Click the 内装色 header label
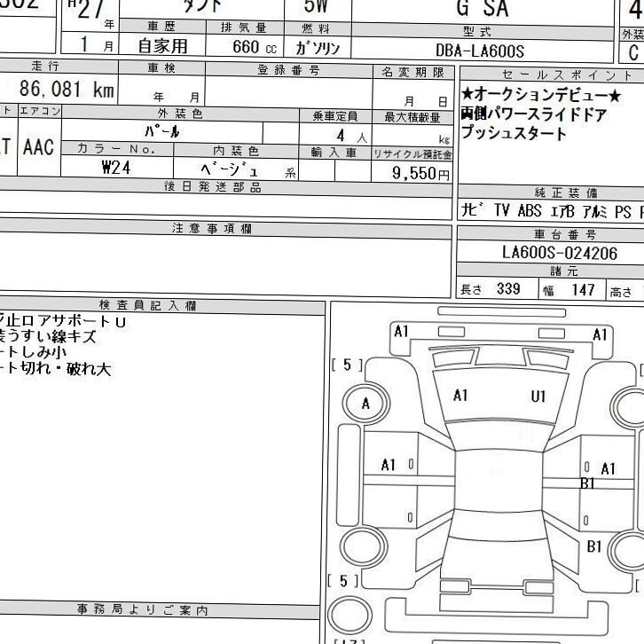644x644 pixels. pyautogui.click(x=236, y=151)
